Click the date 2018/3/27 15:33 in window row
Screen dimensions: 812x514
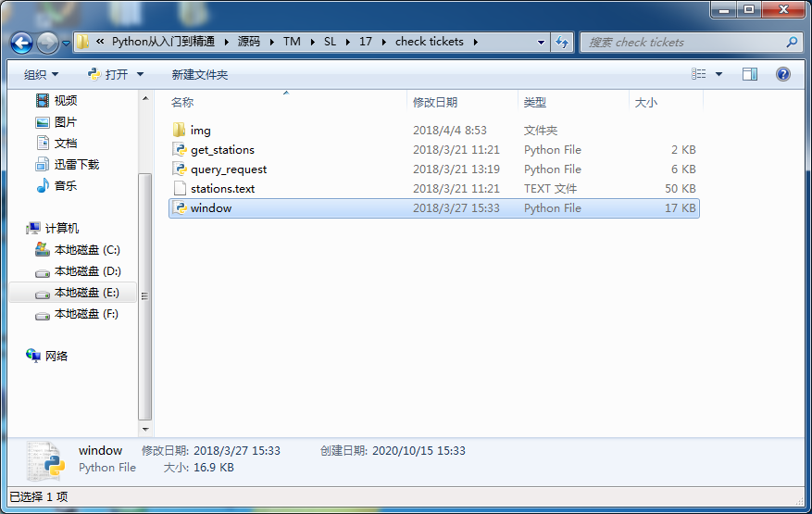tap(456, 207)
